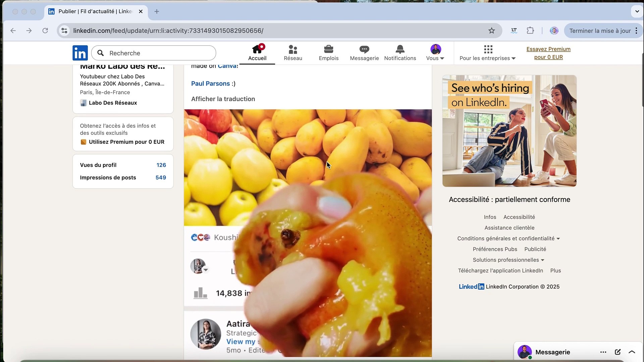Expand Solutions professionnelles in the footer
The height and width of the screenshot is (362, 644).
(x=508, y=260)
